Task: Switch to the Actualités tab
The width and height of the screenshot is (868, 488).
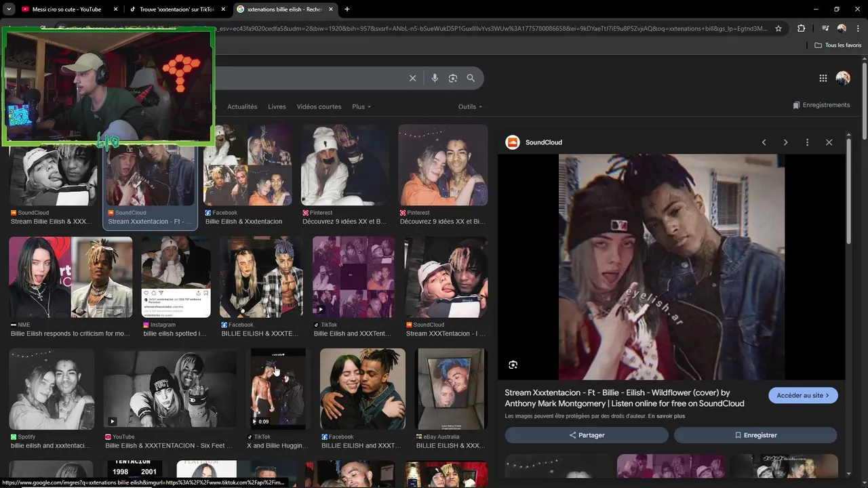Action: click(242, 106)
